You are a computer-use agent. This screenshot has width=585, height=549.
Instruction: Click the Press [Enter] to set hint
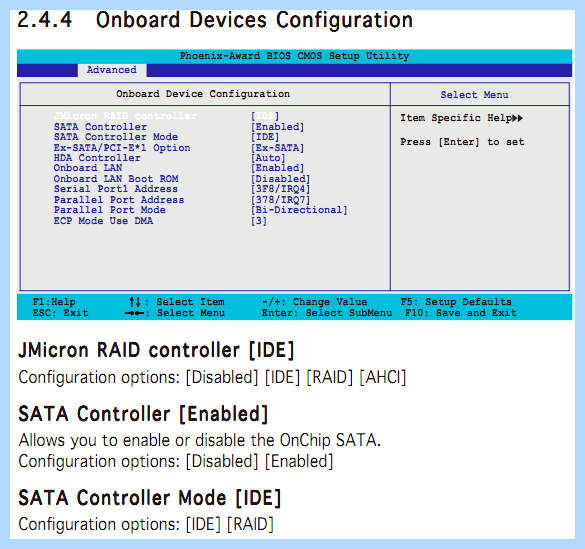coord(462,142)
